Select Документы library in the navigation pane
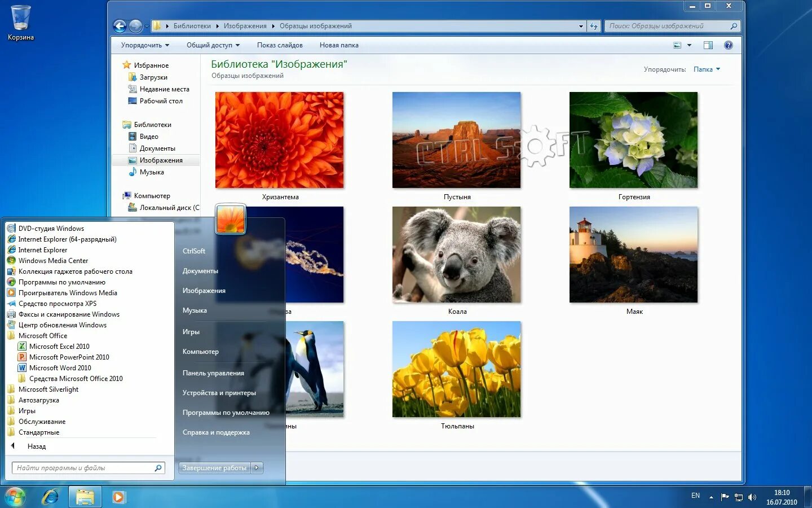The height and width of the screenshot is (508, 812). click(152, 148)
